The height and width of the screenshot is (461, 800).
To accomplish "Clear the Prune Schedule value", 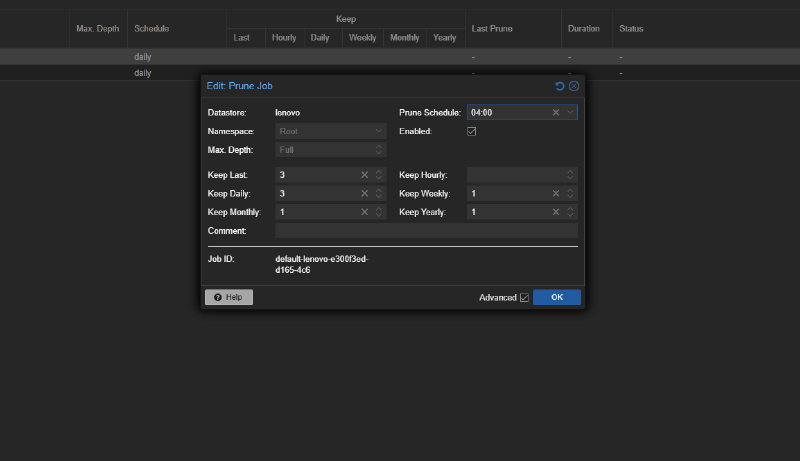I will 556,112.
